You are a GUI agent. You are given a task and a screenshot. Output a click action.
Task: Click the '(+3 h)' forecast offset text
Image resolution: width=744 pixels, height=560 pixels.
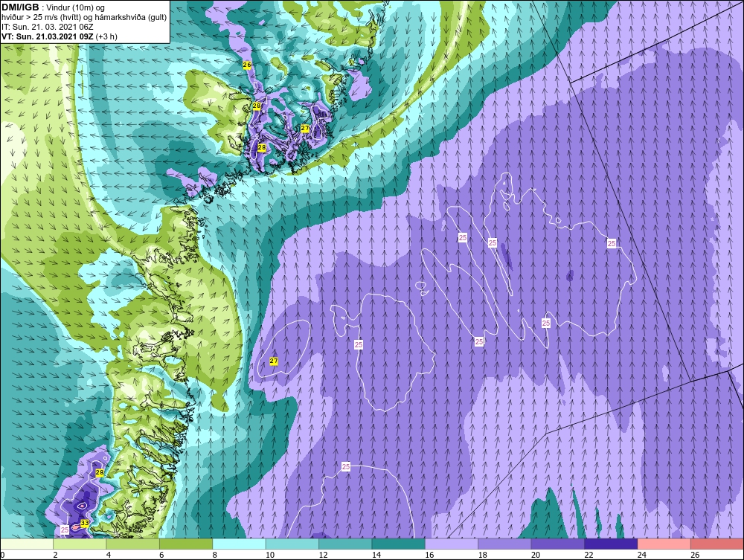(x=106, y=36)
